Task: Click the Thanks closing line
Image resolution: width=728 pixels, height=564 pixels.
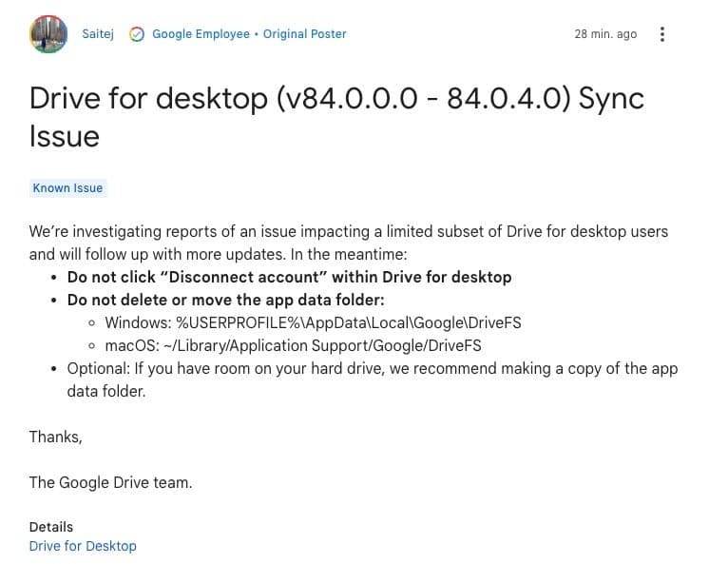Action: 56,437
